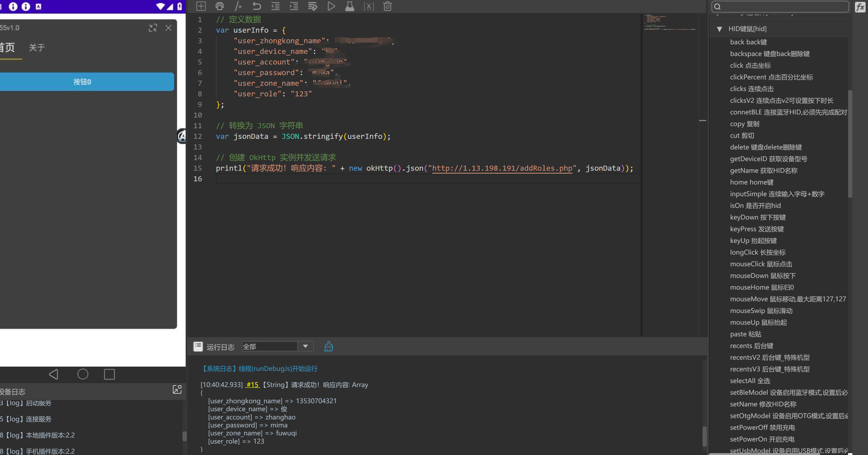
Task: Click the undo arrow icon
Action: click(x=257, y=6)
